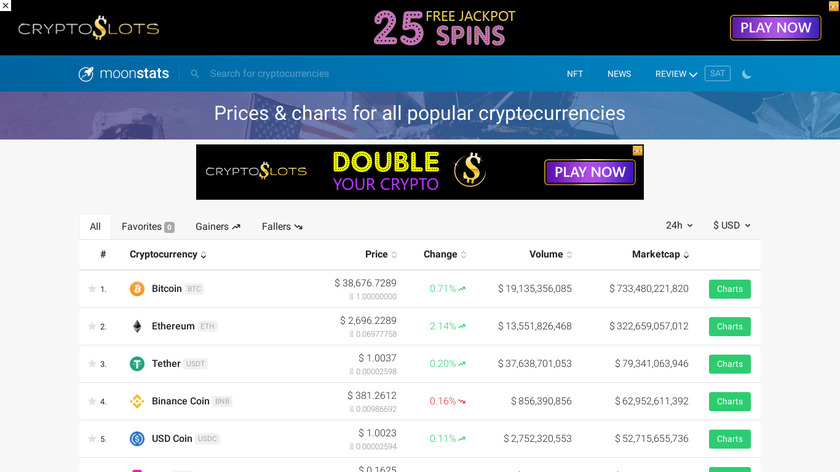The width and height of the screenshot is (840, 472).
Task: Open Charts for Ethereum
Action: pyautogui.click(x=729, y=326)
